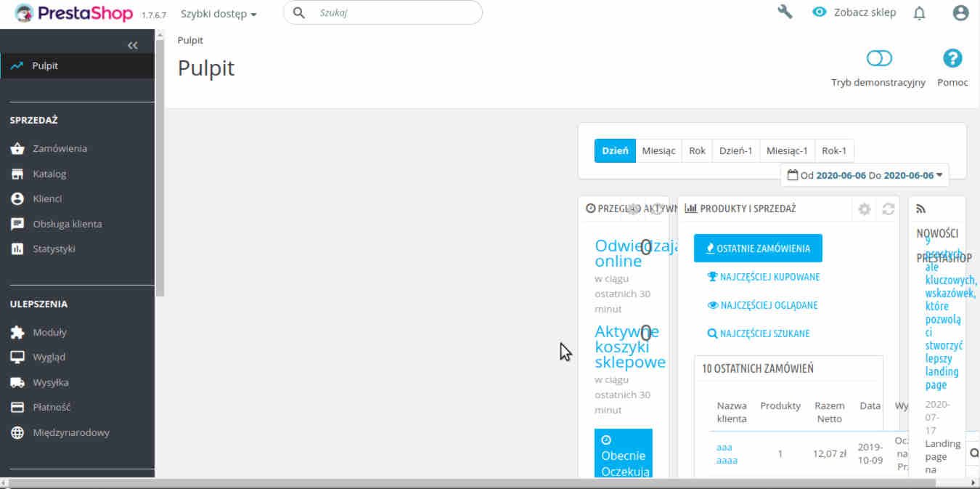
Task: Click the Katalog store icon
Action: point(17,174)
